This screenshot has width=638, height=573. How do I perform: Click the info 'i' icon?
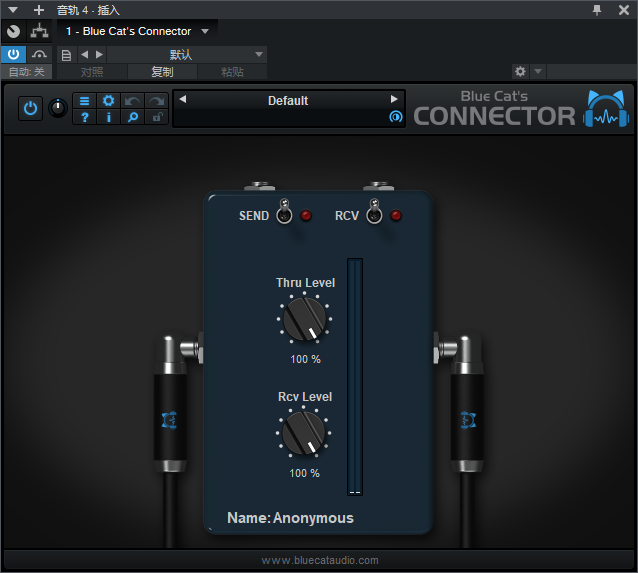(x=108, y=118)
